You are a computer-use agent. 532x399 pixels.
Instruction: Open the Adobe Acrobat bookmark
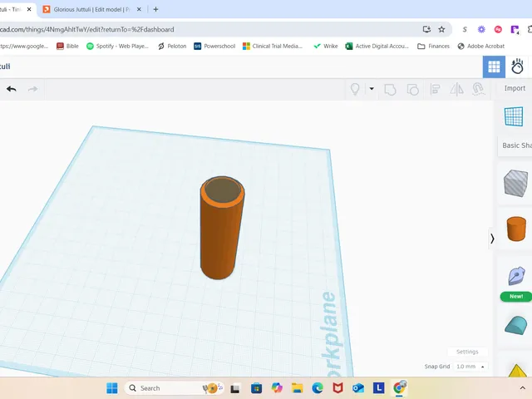(480, 47)
